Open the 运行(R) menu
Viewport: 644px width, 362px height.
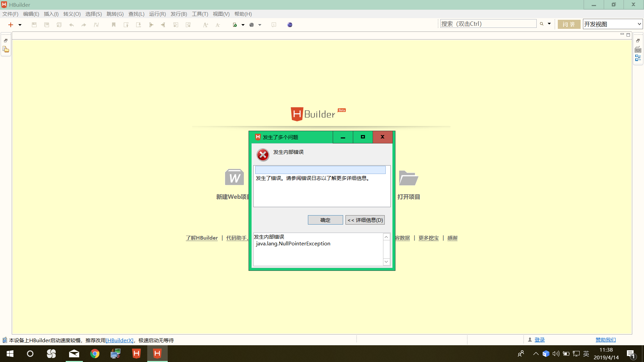157,14
